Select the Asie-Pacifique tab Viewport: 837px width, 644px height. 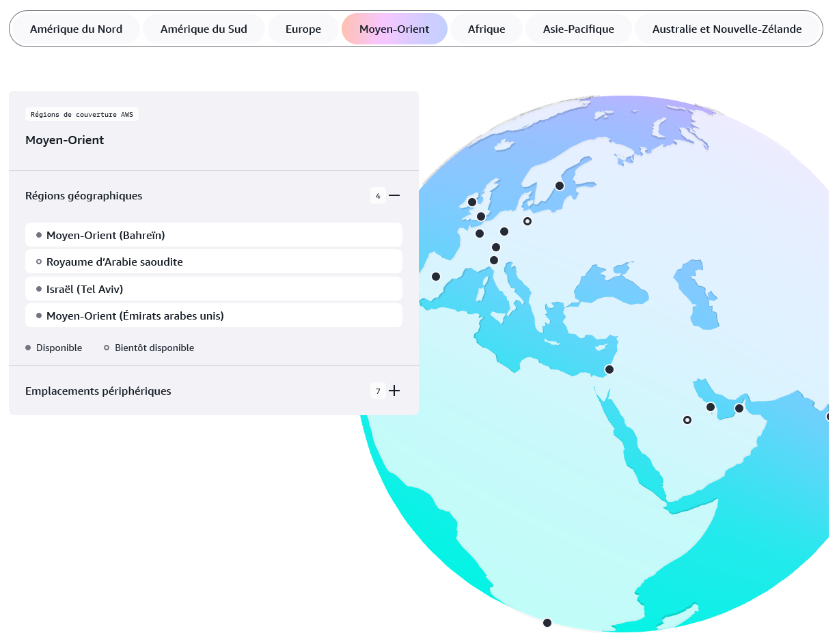[578, 29]
